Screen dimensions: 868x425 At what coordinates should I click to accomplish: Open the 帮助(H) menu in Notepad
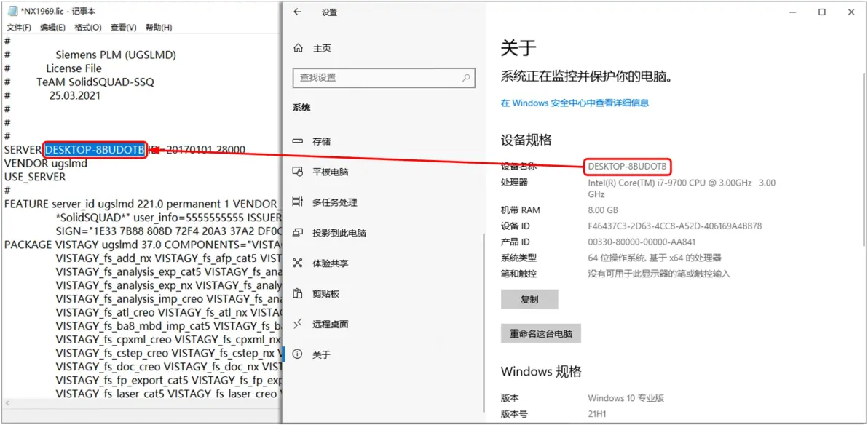point(159,28)
